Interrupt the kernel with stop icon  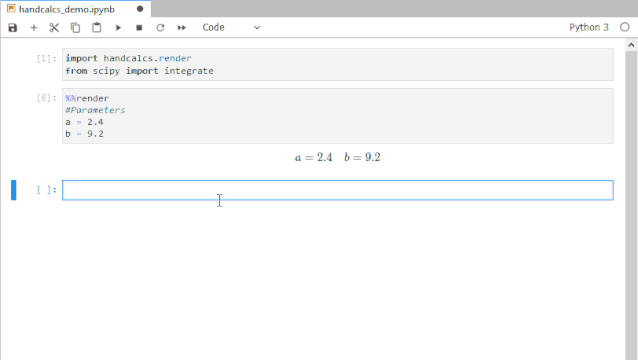tap(139, 28)
